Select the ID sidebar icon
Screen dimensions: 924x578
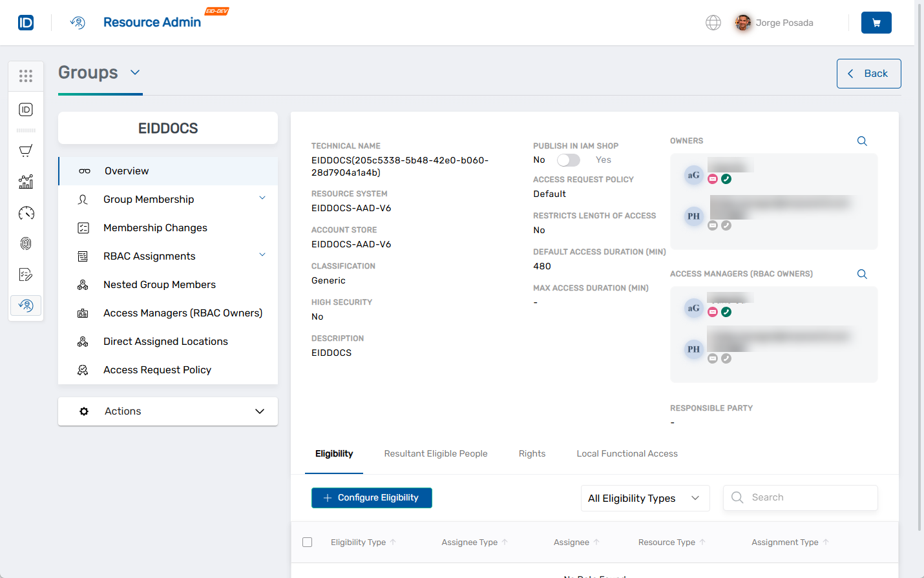pyautogui.click(x=26, y=109)
